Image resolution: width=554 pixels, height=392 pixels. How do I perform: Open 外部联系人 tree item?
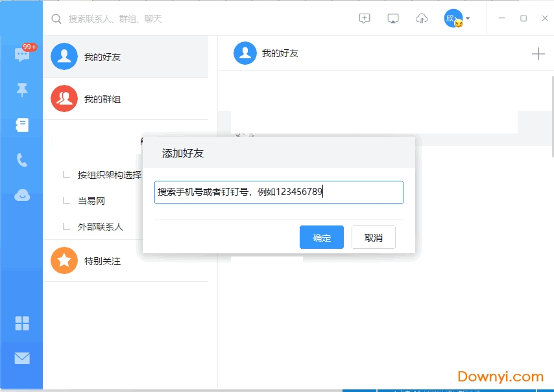tap(100, 227)
